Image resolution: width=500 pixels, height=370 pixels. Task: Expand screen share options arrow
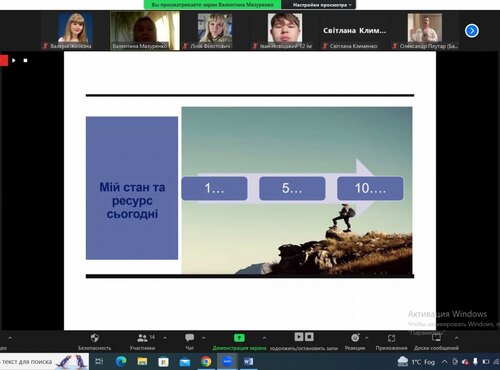click(264, 338)
